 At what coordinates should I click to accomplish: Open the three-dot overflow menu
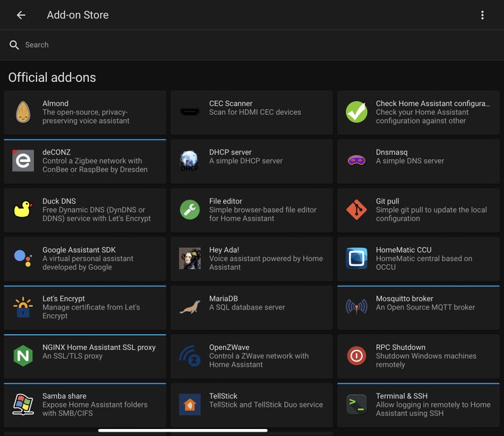(x=483, y=15)
